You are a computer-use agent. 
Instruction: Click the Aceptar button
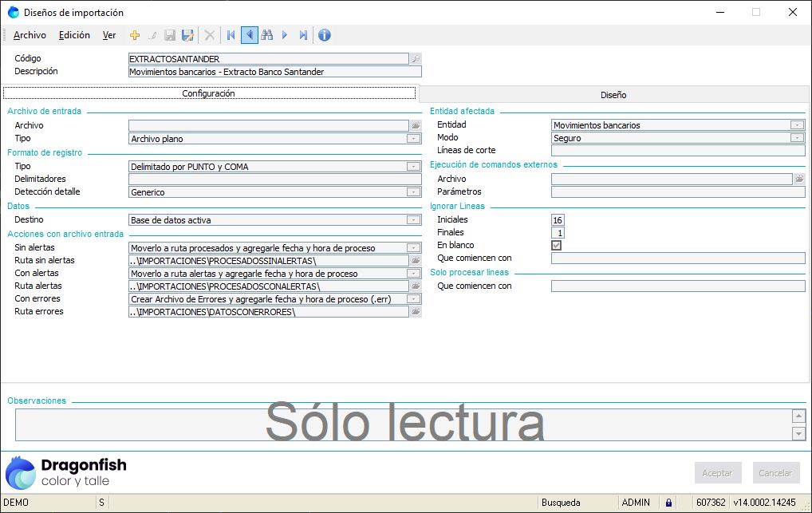[718, 473]
